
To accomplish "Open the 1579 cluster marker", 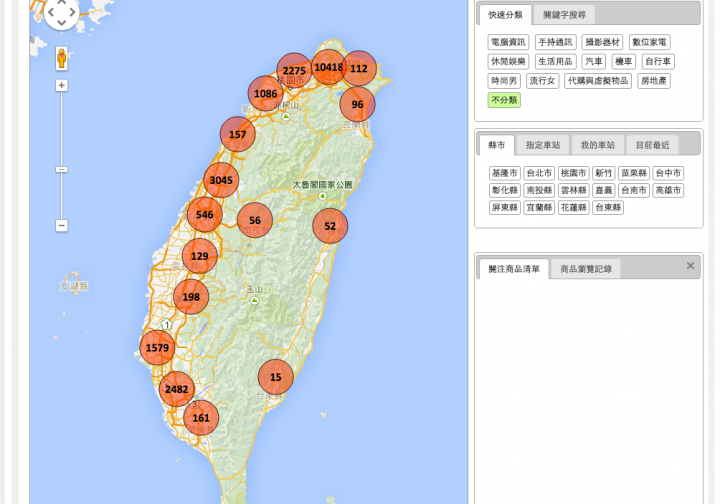I will (x=158, y=347).
